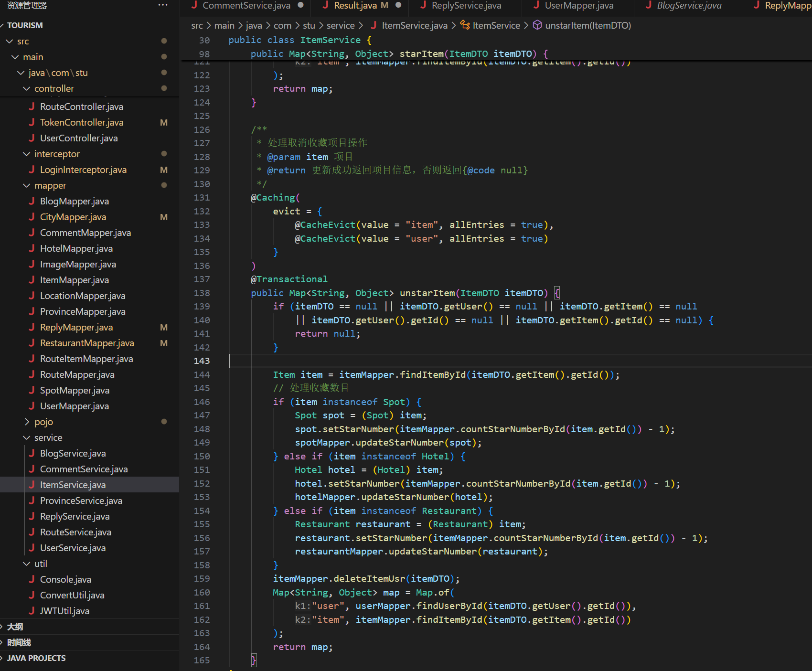Click the Java icon on Result.java tab
Screen dimensions: 812x671
326,5
